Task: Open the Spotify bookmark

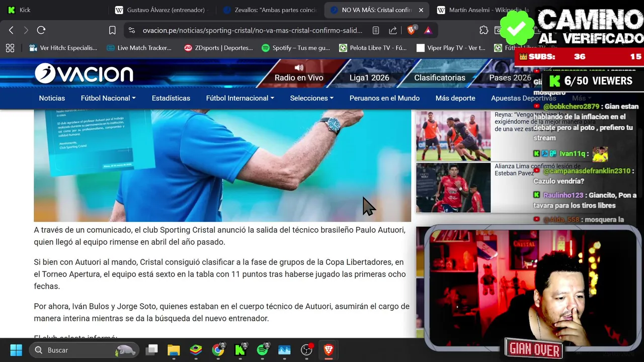Action: 296,48
